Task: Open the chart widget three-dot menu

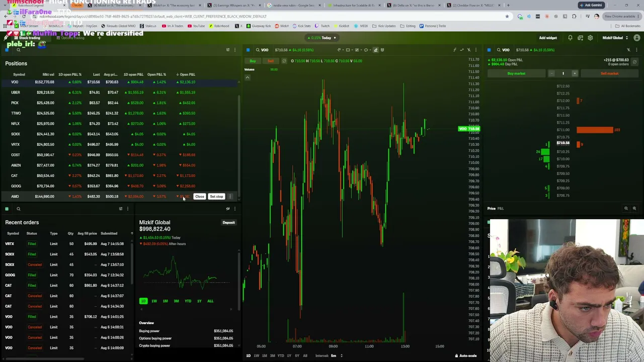Action: coord(476,50)
